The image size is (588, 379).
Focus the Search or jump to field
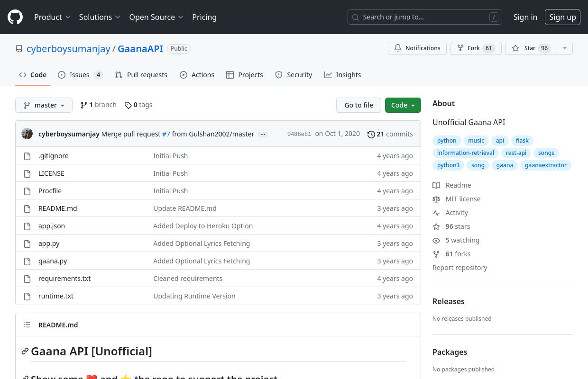click(425, 17)
